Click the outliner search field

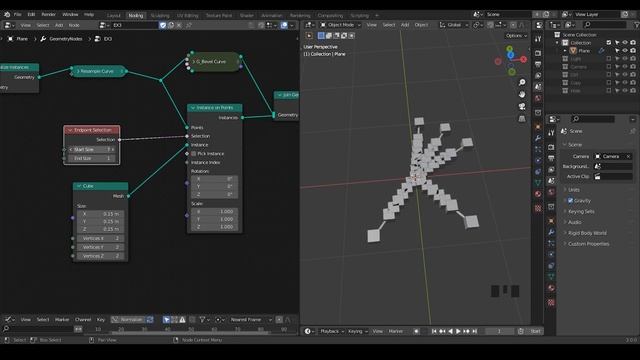pos(604,25)
